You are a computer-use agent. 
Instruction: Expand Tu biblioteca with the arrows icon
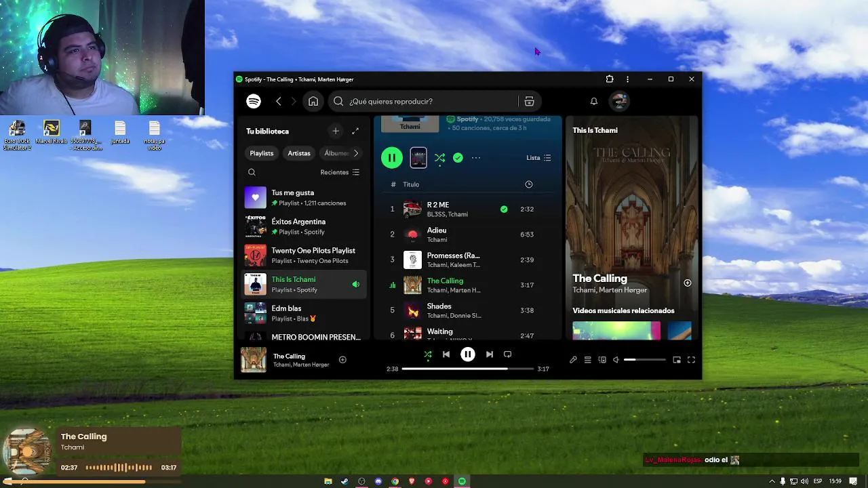pos(355,131)
